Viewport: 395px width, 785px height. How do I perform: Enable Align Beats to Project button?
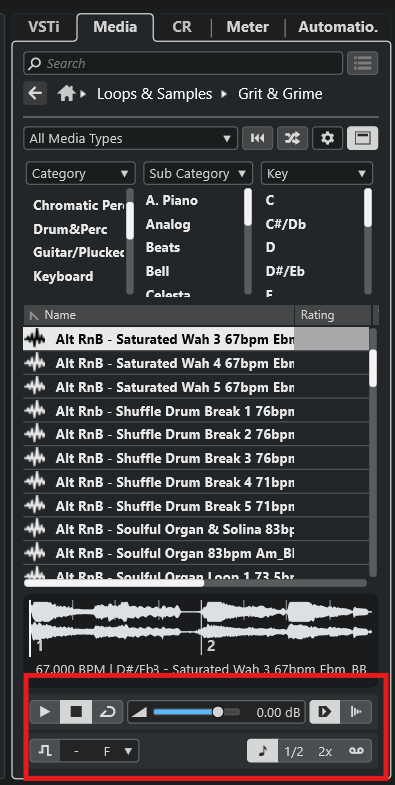(x=356, y=711)
